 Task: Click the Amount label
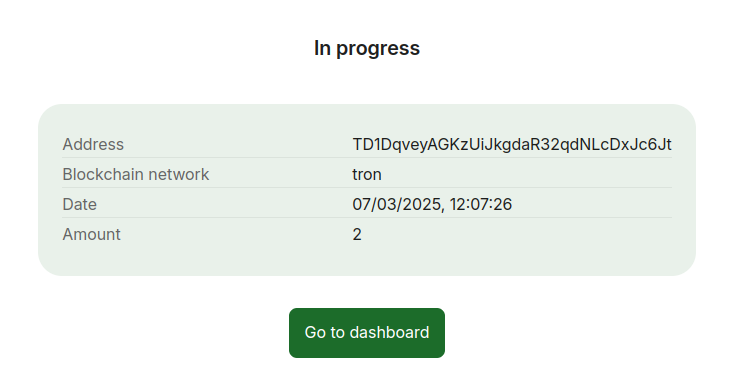click(x=92, y=234)
